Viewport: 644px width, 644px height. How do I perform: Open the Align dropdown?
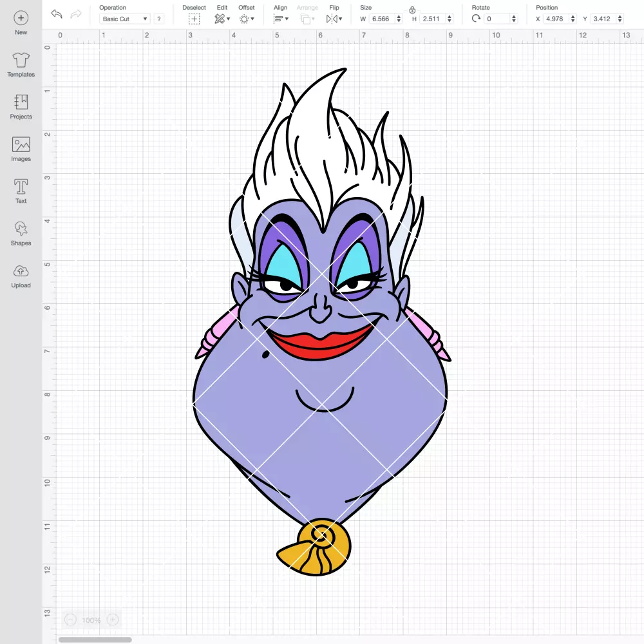[281, 19]
